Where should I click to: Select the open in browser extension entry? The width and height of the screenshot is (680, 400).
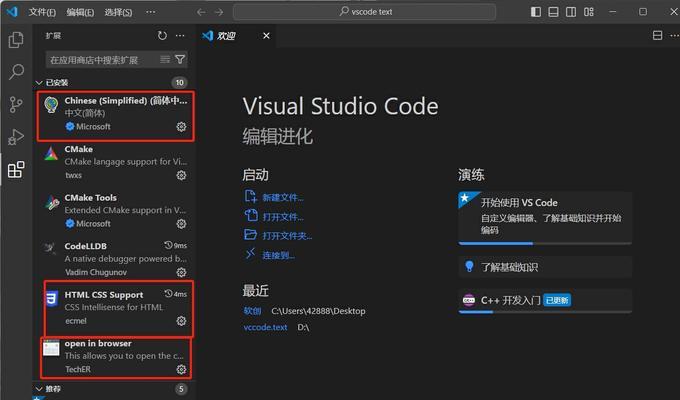pos(115,356)
